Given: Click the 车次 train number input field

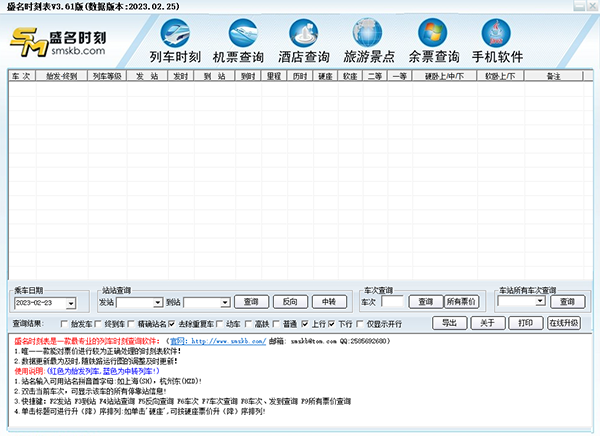Looking at the screenshot, I should [x=393, y=301].
